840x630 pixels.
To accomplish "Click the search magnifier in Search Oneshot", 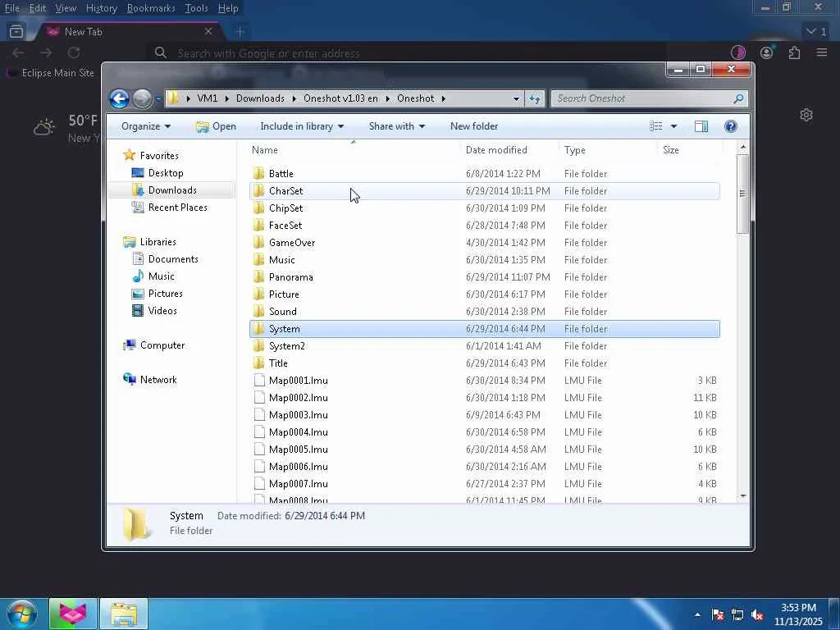I will [x=738, y=98].
